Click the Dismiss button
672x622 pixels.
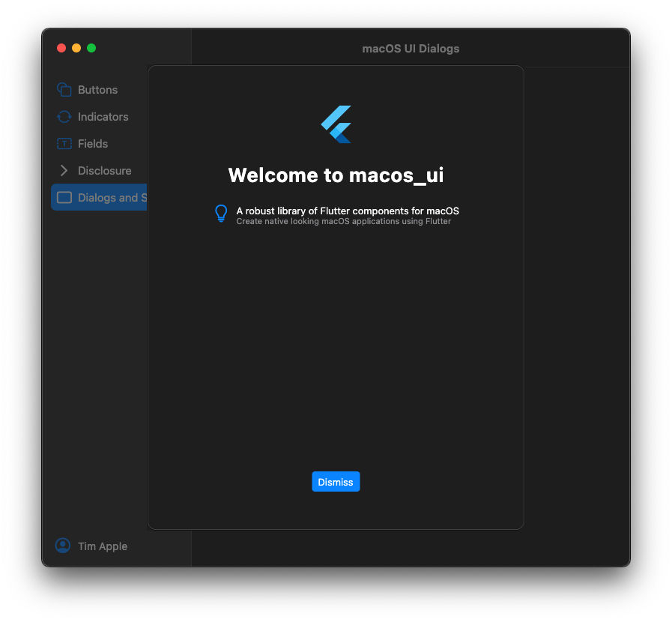click(x=336, y=482)
